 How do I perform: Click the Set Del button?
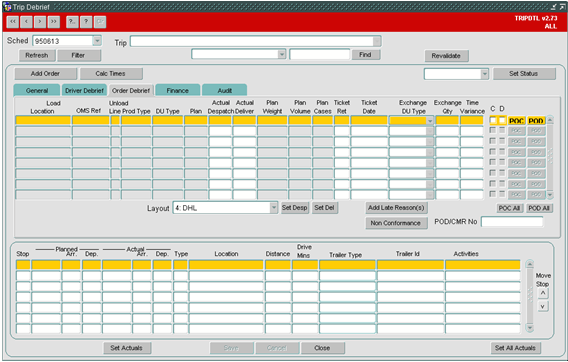325,208
